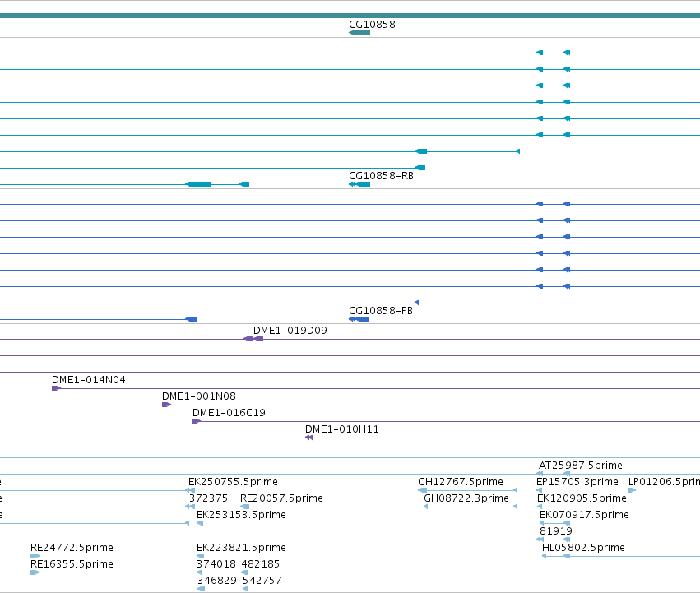Click the CG10858-PB protein label
Viewport: 700px width, 593px height.
click(x=380, y=311)
